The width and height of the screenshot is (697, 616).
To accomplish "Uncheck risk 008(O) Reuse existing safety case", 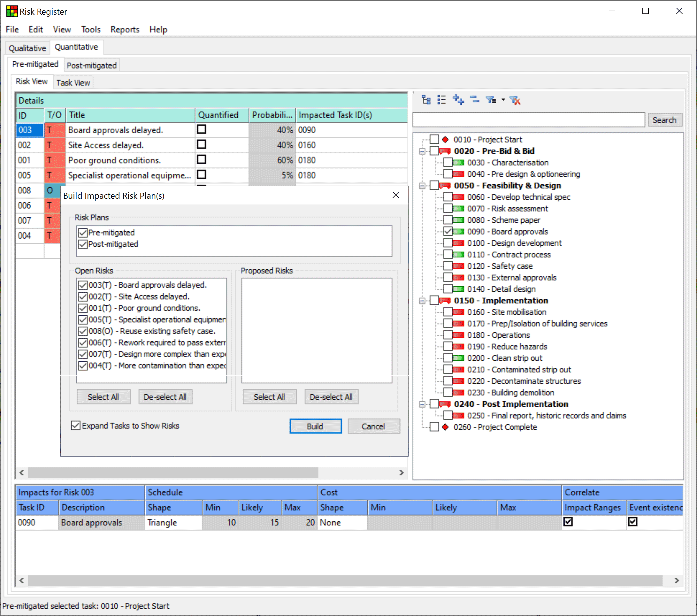I will [x=83, y=331].
